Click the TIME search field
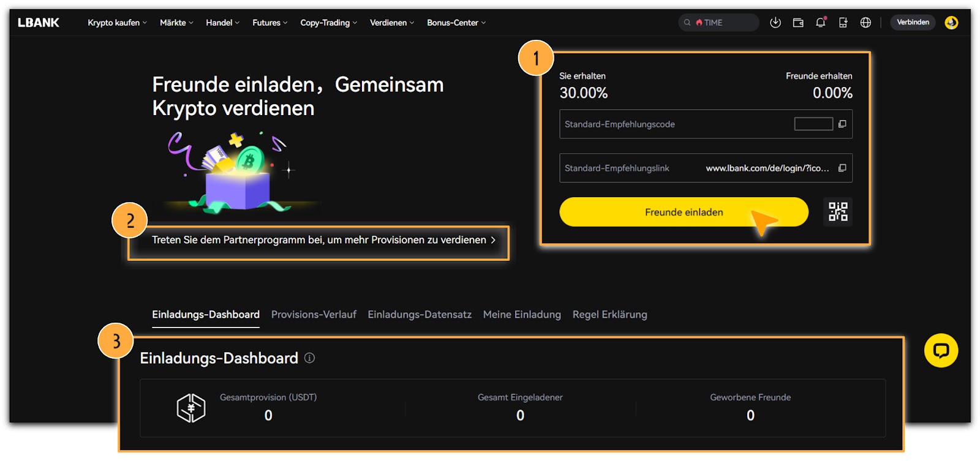 click(720, 23)
